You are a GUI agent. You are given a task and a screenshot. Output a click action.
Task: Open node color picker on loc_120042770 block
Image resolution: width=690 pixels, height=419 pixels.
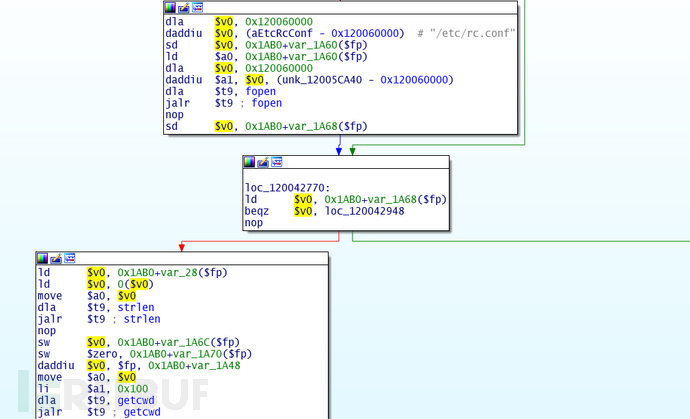coord(249,162)
